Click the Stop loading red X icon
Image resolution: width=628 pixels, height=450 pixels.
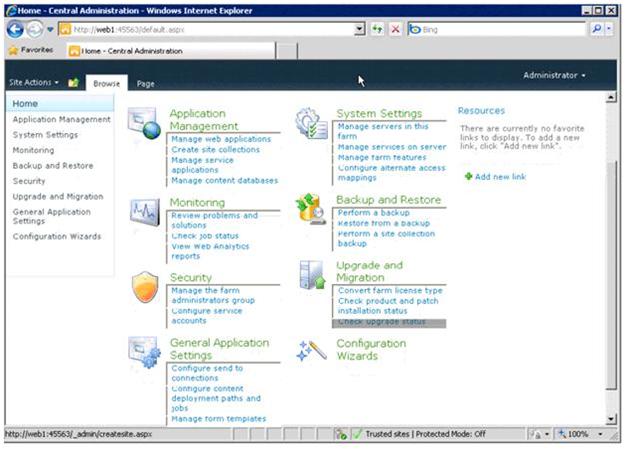pyautogui.click(x=395, y=29)
